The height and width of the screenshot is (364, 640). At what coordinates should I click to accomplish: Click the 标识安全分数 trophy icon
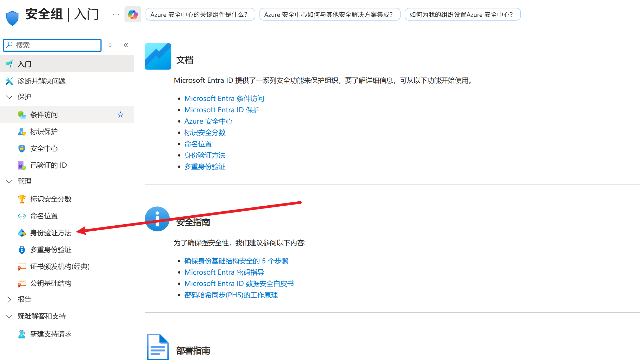point(22,199)
